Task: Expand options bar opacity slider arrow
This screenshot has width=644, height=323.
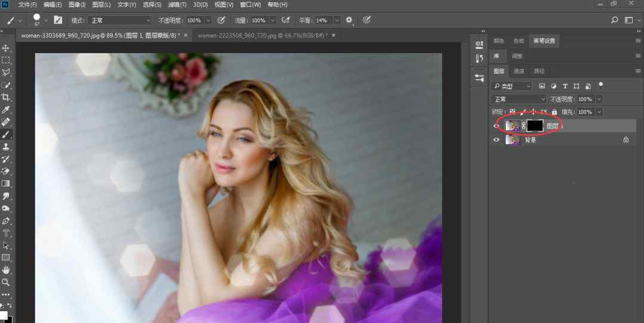Action: click(x=208, y=20)
